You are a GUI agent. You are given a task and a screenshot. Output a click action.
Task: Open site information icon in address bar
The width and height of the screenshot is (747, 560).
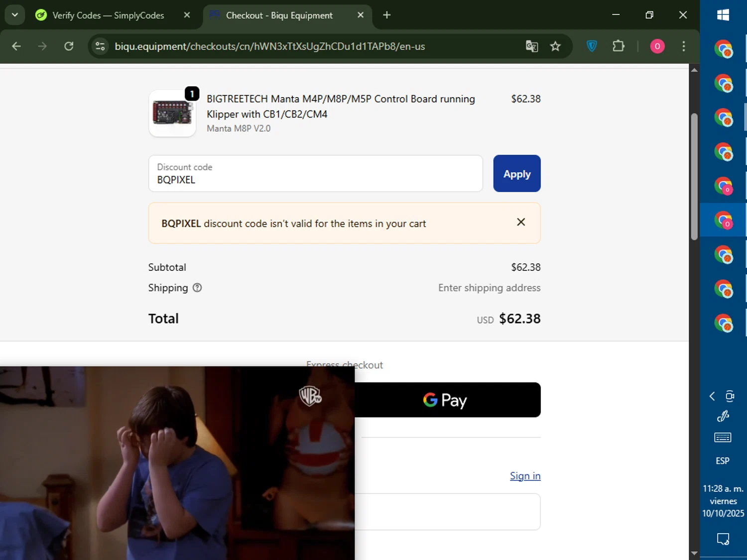100,46
